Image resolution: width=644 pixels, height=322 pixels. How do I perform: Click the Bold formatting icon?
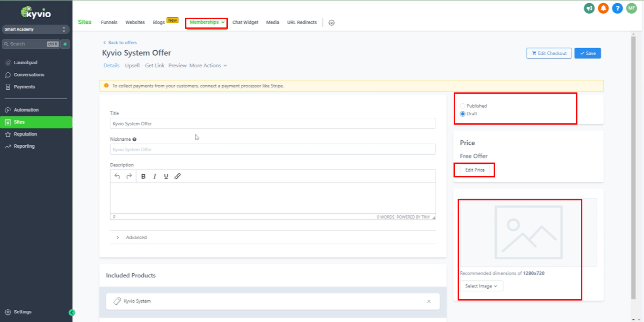tap(143, 176)
